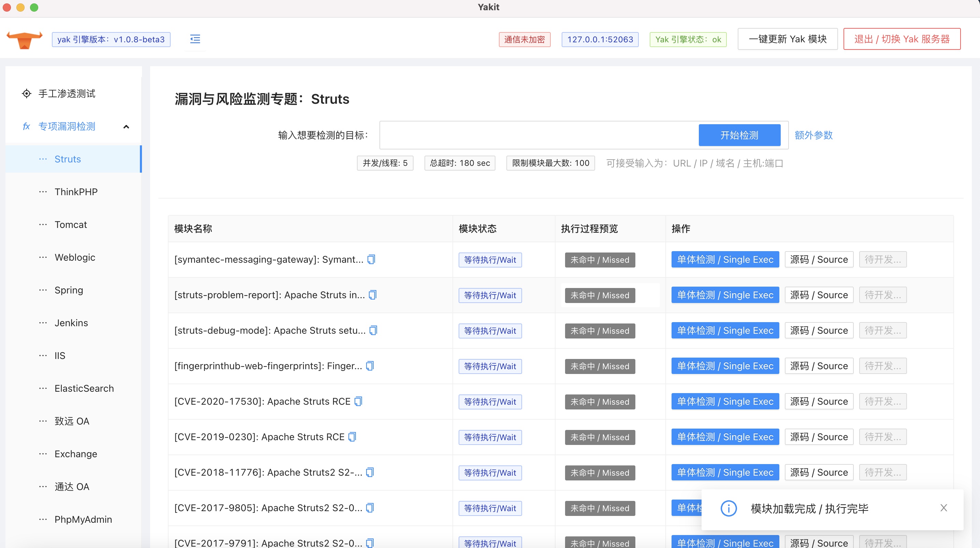The image size is (980, 548).
Task: Copy CVE-2020-17530 module name icon
Action: (x=358, y=402)
